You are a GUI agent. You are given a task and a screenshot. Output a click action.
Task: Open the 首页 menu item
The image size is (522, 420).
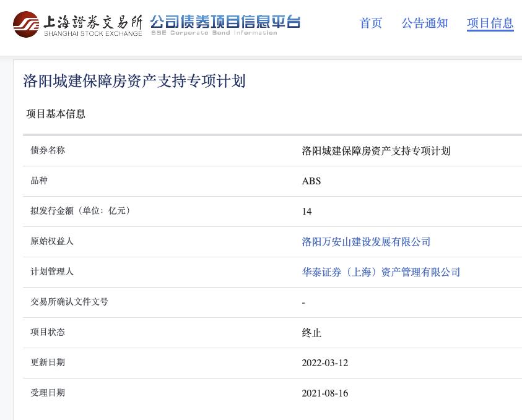[x=370, y=24]
